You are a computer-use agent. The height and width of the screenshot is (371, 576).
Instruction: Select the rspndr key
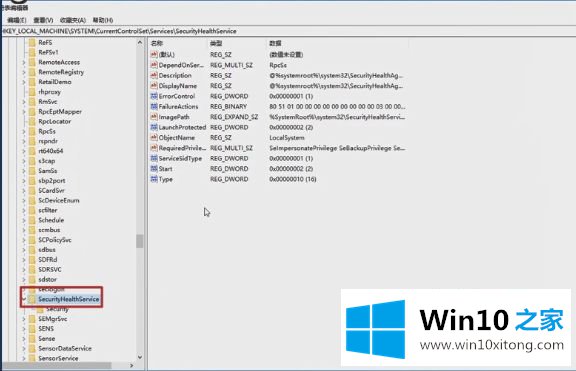click(x=48, y=141)
